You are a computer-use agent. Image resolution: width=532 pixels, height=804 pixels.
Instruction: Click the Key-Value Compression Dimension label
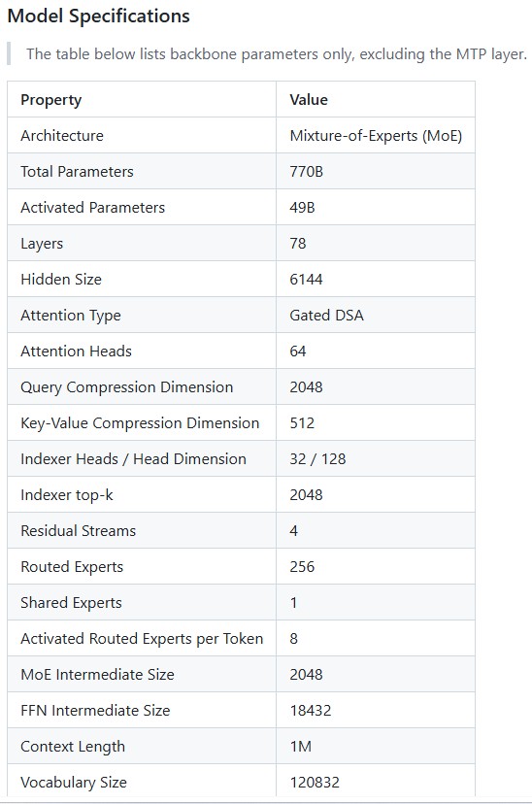point(140,423)
